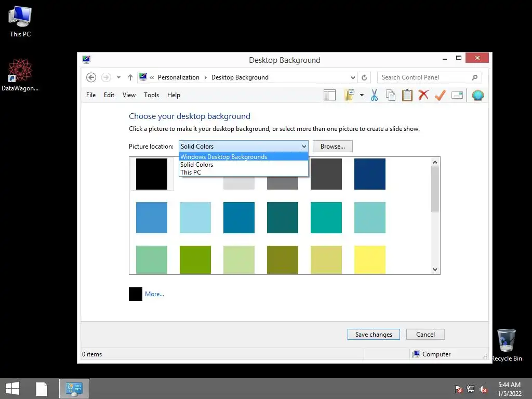Expand the address bar history chevron
The width and height of the screenshot is (532, 399).
[353, 78]
